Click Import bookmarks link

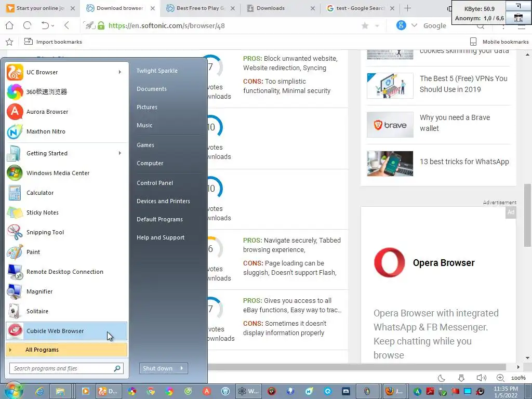click(54, 42)
